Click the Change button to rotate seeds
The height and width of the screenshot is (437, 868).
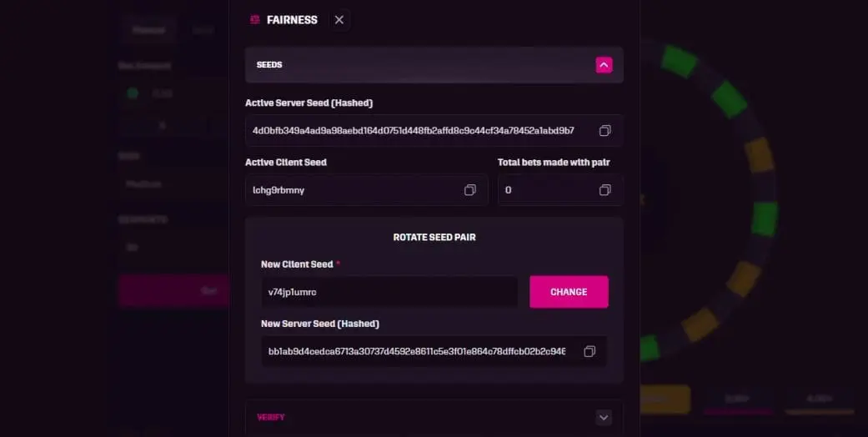[x=569, y=292]
